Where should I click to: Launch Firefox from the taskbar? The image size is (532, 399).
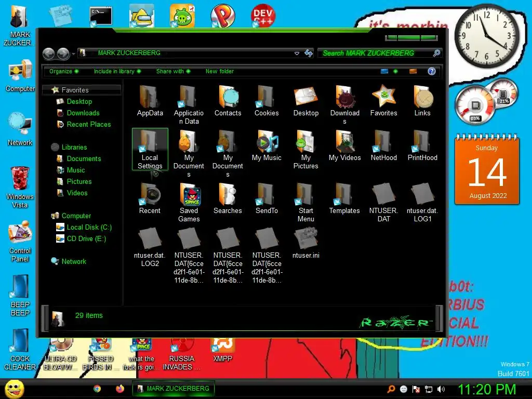coord(120,389)
